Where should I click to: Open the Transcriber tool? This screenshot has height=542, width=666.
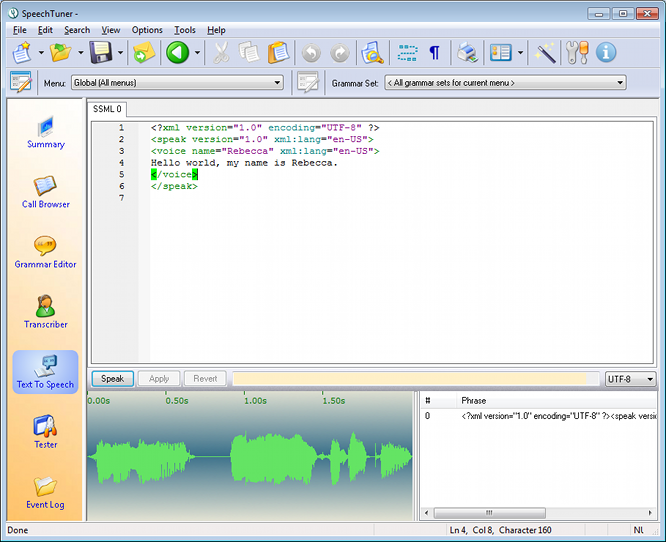tap(45, 312)
